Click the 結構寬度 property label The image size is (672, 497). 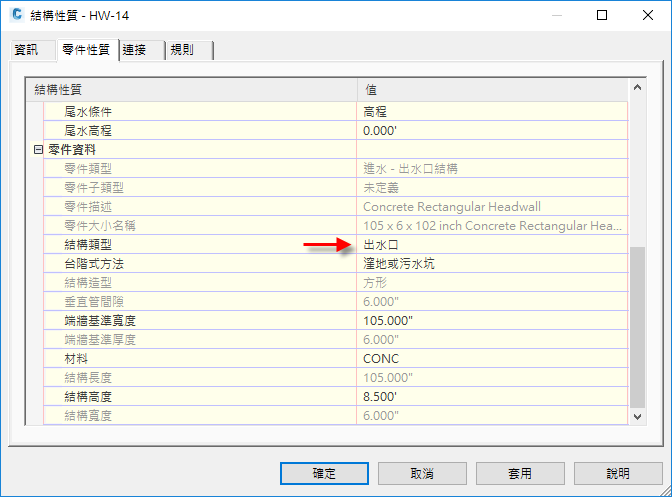click(x=88, y=416)
